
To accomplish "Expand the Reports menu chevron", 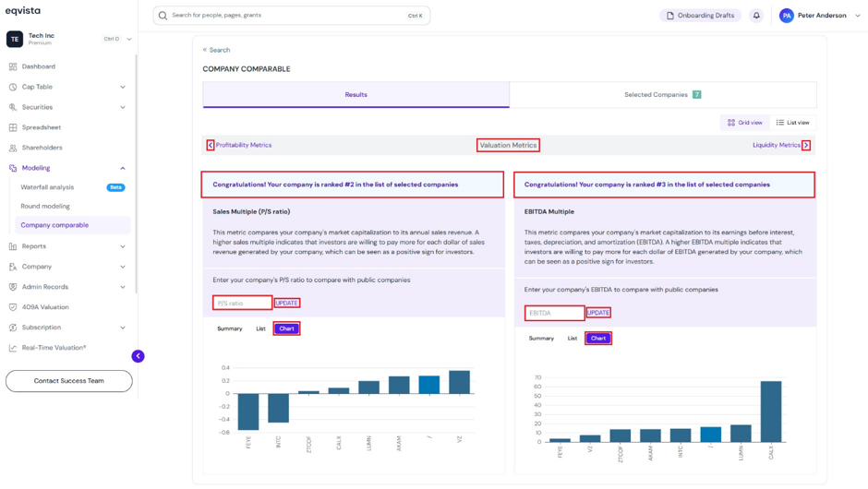I will tap(123, 246).
